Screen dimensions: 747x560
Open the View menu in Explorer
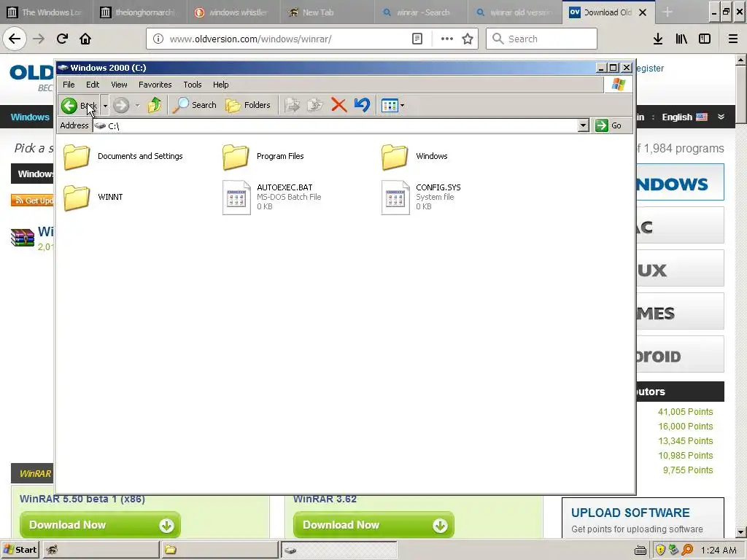pos(119,85)
